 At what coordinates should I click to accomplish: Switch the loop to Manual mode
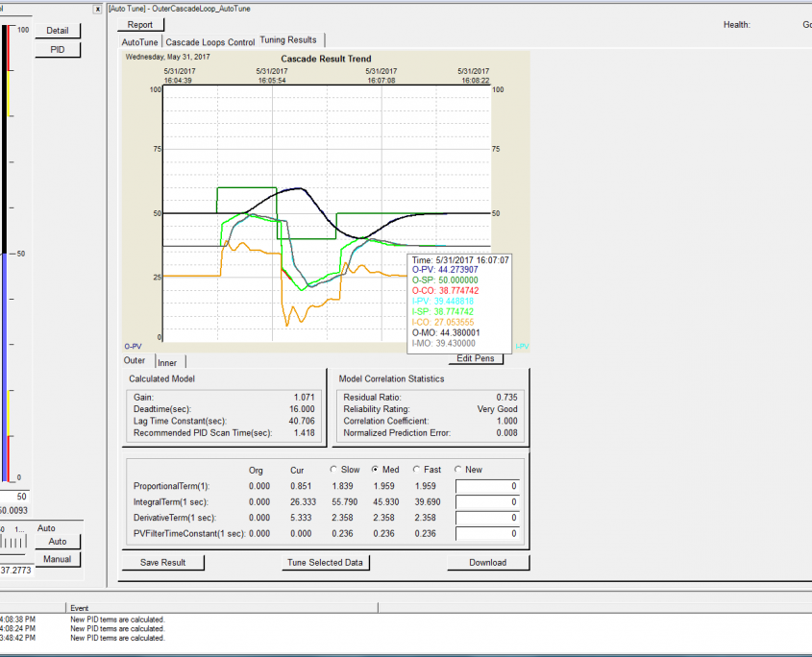click(x=57, y=558)
